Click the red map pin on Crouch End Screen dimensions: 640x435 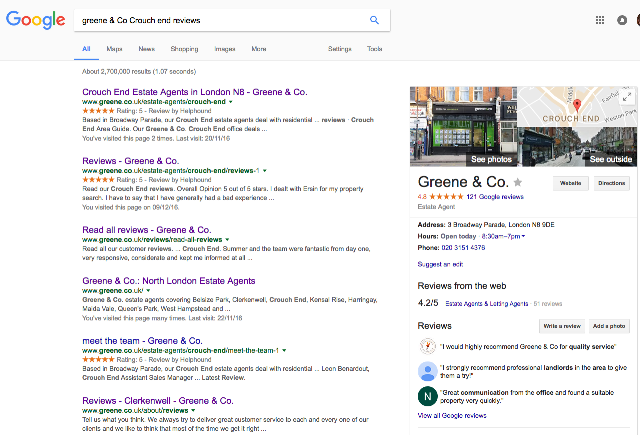(577, 105)
